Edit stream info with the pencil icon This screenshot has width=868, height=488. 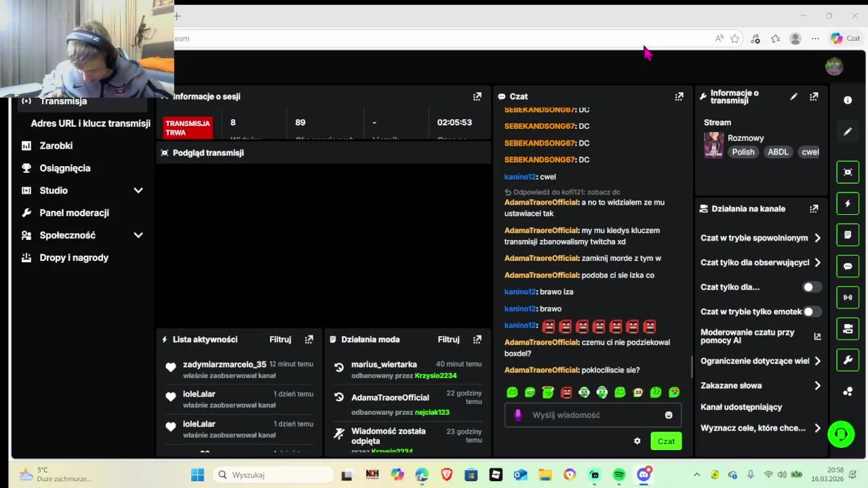point(793,96)
